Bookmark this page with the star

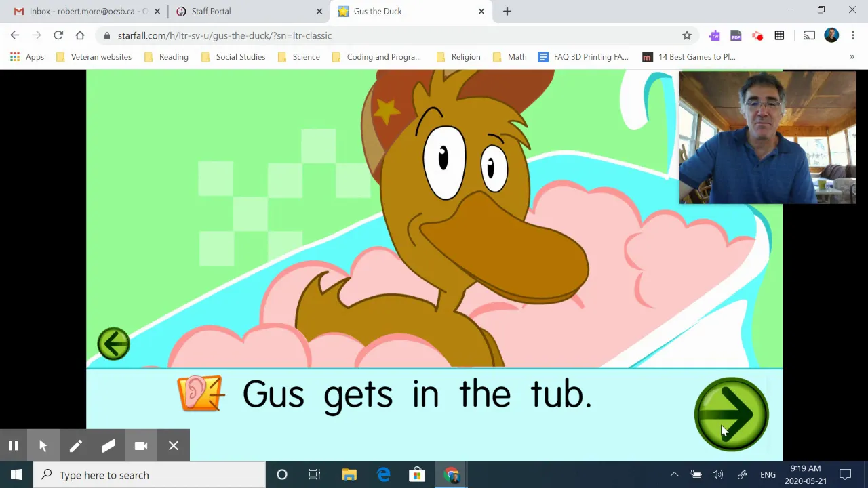(x=687, y=35)
